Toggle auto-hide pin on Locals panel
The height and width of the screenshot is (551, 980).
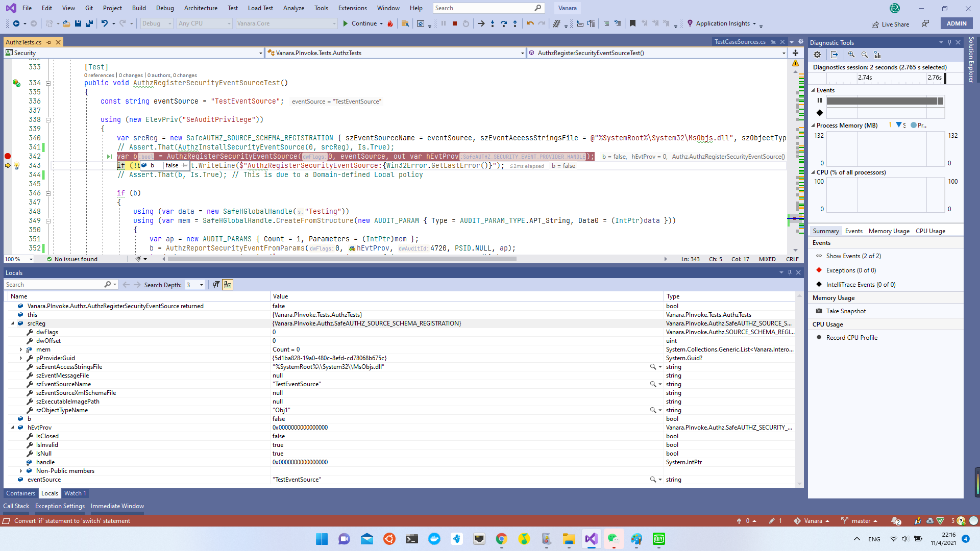[x=790, y=272]
